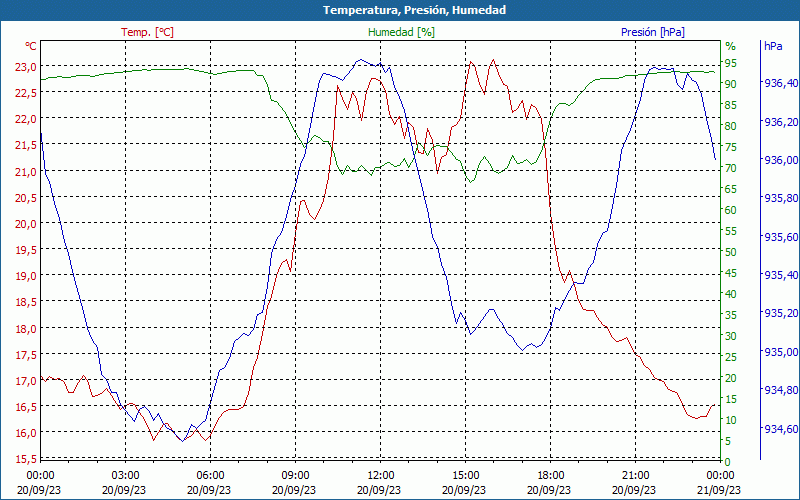Click the 09:00 time axis label
The height and width of the screenshot is (500, 800).
coord(295,476)
